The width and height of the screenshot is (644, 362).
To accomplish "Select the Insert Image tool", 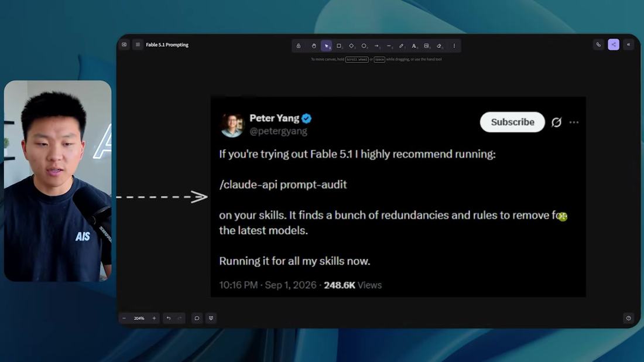I will tap(426, 46).
